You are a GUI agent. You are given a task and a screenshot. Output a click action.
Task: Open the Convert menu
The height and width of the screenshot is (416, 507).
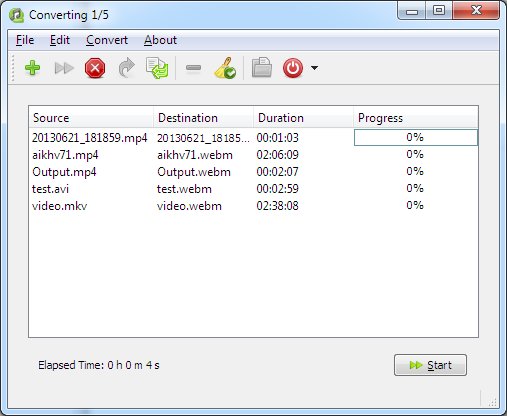pyautogui.click(x=107, y=40)
